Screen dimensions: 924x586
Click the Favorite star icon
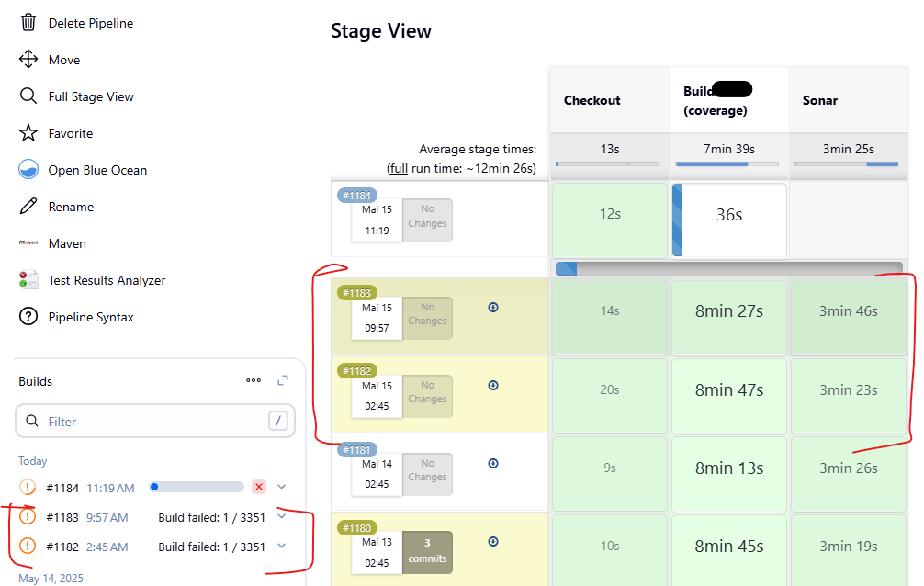(x=28, y=133)
